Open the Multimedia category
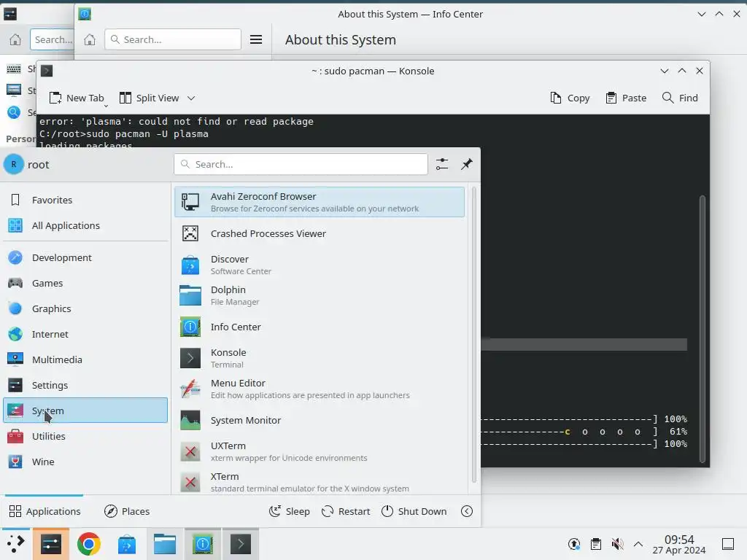 point(86,359)
